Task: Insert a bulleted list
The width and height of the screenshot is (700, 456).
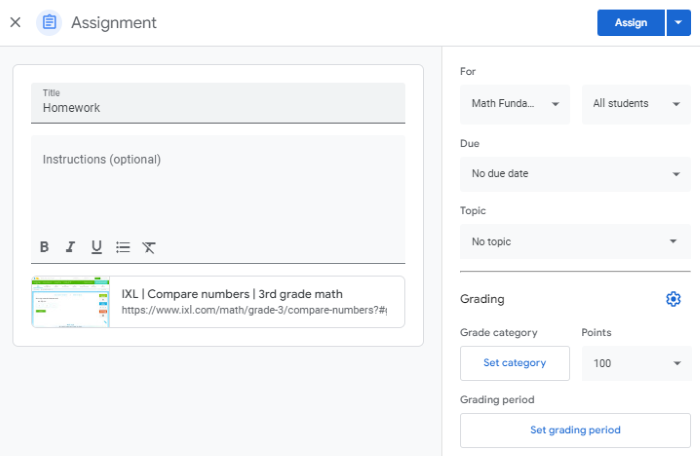Action: (123, 247)
